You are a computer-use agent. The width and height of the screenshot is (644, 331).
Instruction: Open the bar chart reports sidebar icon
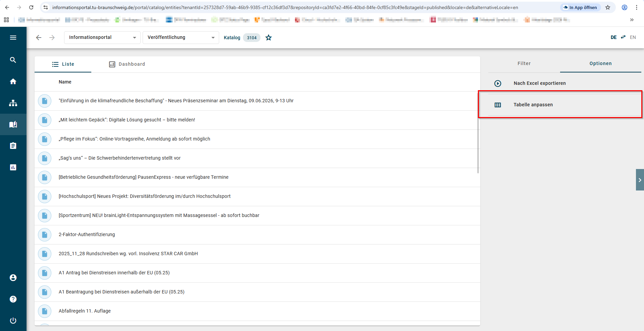point(13,167)
